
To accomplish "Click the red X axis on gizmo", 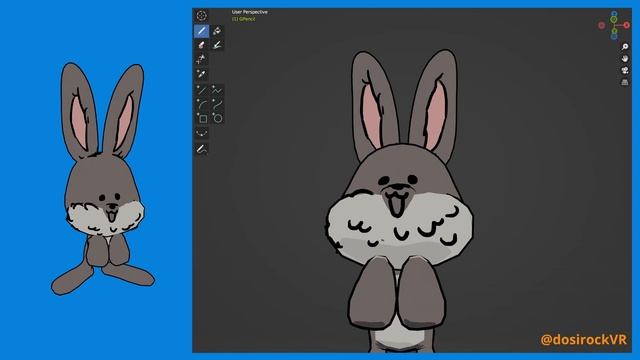I will click(627, 25).
